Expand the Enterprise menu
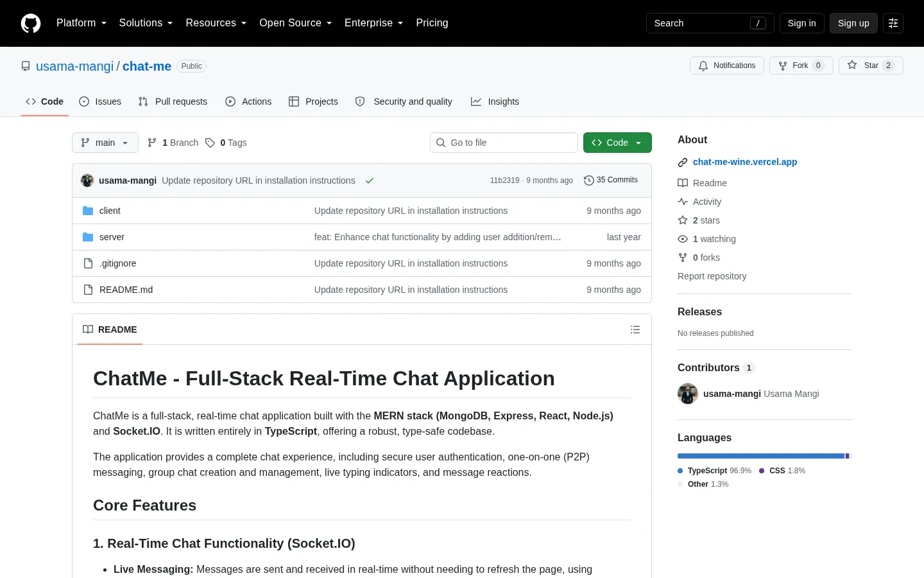This screenshot has width=924, height=578. [x=374, y=23]
